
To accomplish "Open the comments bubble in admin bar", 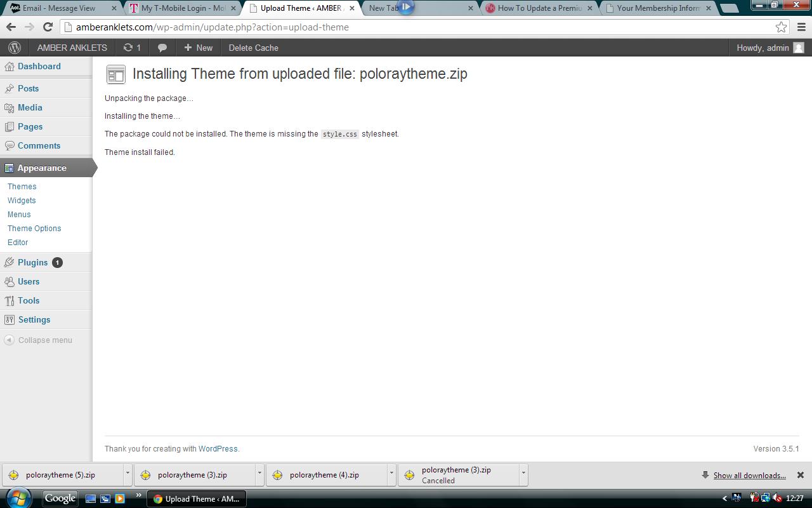I will point(162,48).
